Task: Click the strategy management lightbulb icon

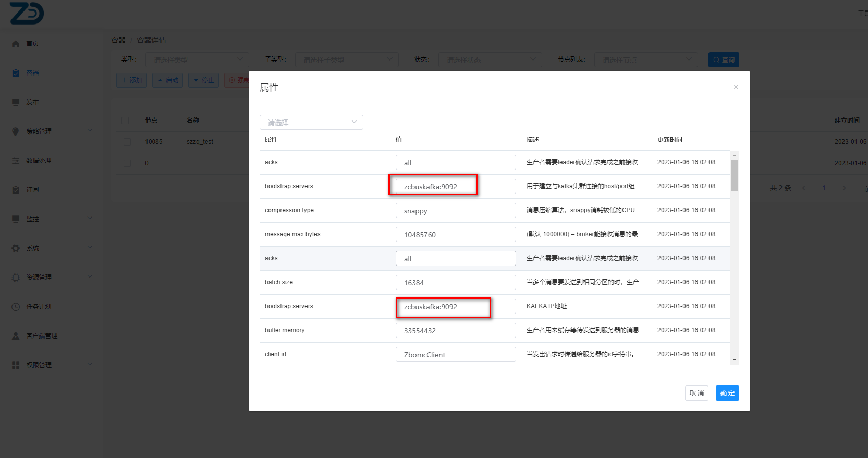Action: (16, 131)
